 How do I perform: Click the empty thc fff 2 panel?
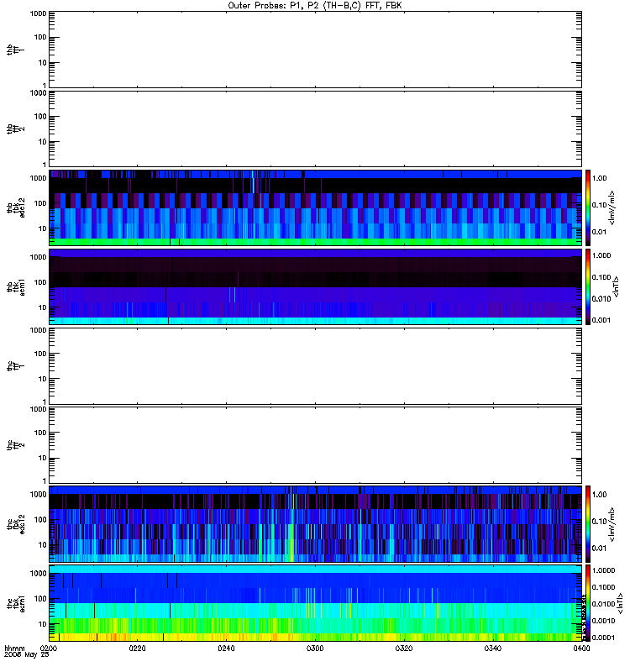click(316, 445)
